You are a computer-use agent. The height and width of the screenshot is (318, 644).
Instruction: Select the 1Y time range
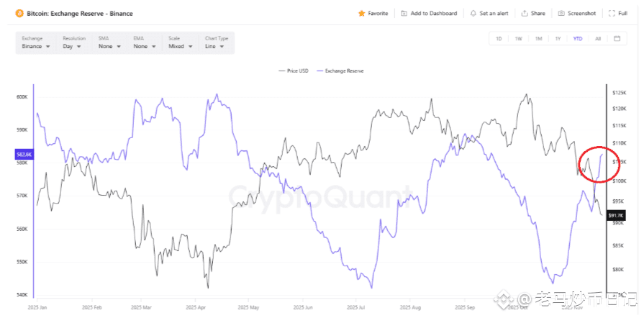(558, 38)
